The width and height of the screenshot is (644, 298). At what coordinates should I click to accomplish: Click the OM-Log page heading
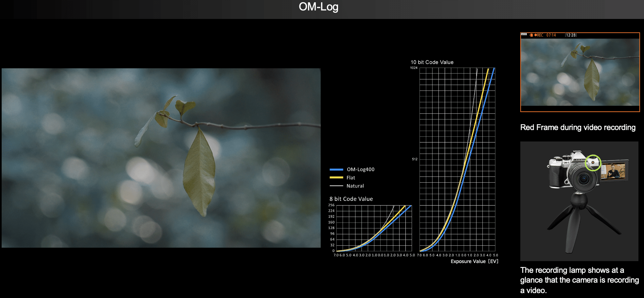pos(318,7)
